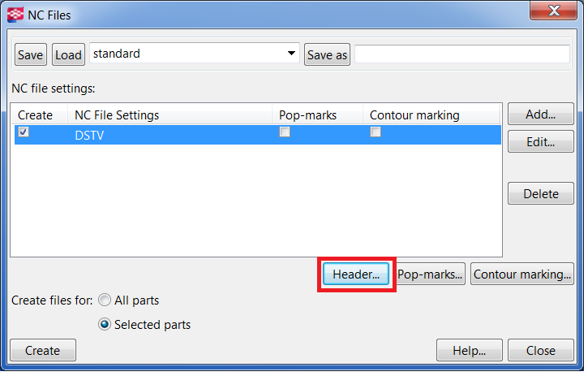Select the Selected parts radio button
Screen dimensions: 588x376
[x=105, y=325]
